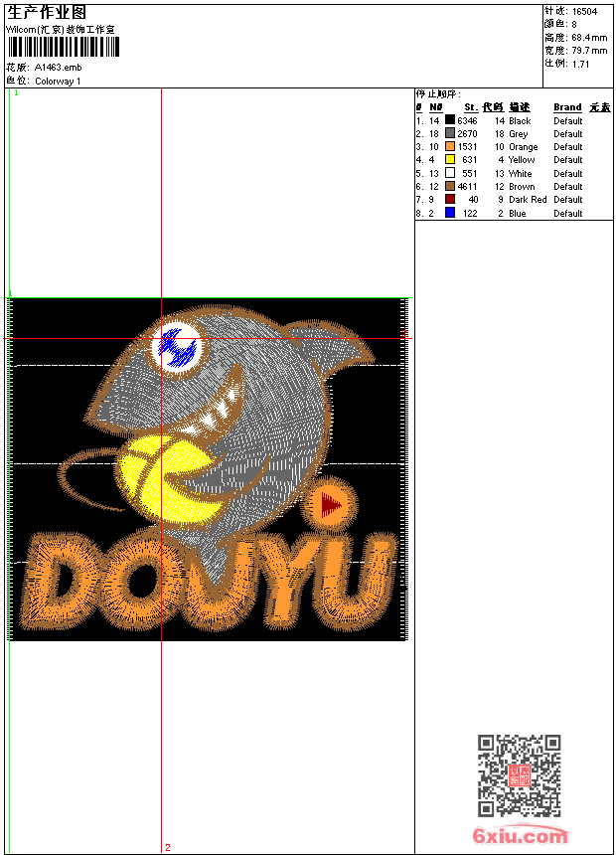Click the height value 68.4mm
The height and width of the screenshot is (855, 616).
[589, 38]
